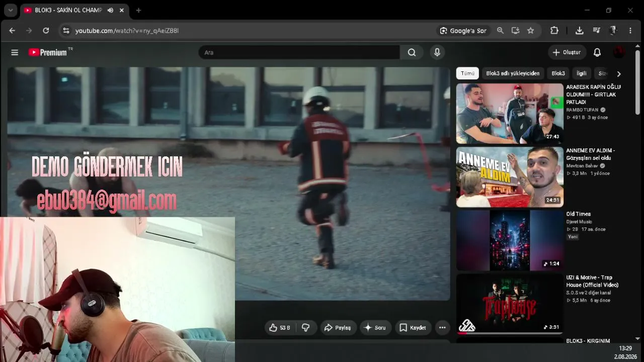Open the 'BLOK3 - KIRGINIM' video title

[588, 341]
